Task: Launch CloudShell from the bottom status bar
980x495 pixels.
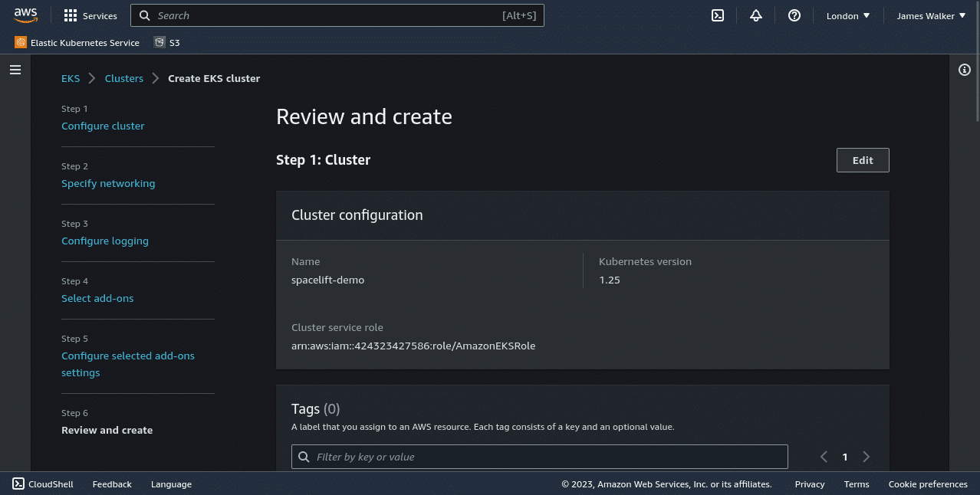Action: pyautogui.click(x=42, y=484)
